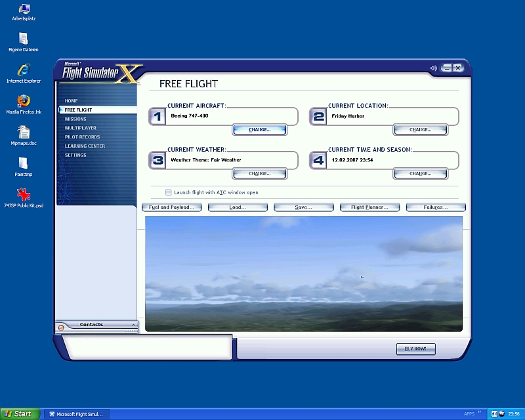Image resolution: width=525 pixels, height=420 pixels.
Task: Open the Flight Planner
Action: pyautogui.click(x=369, y=207)
